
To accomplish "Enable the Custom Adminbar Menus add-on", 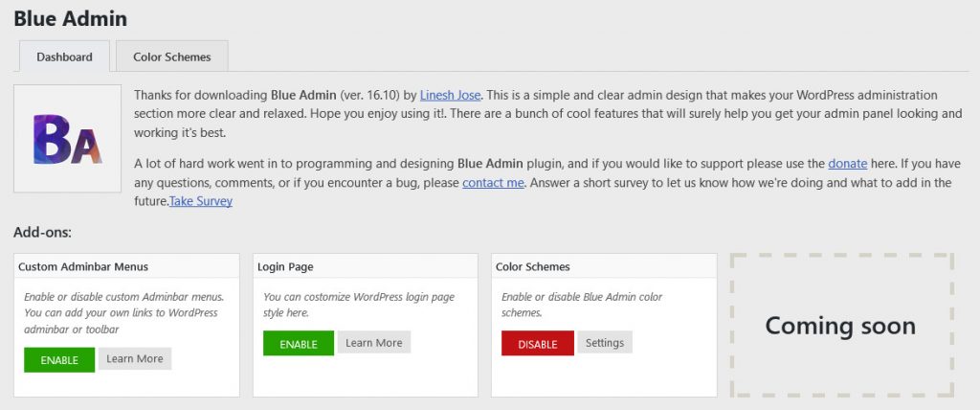I will pyautogui.click(x=59, y=360).
